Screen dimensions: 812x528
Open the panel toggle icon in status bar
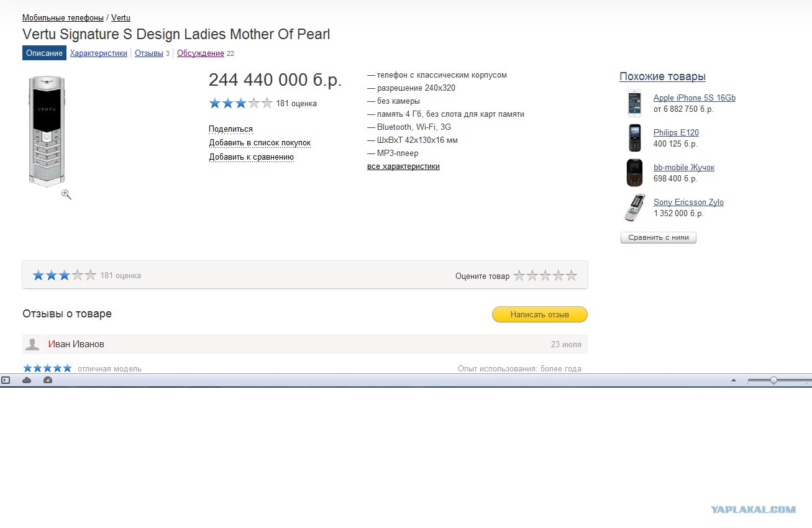[6, 380]
